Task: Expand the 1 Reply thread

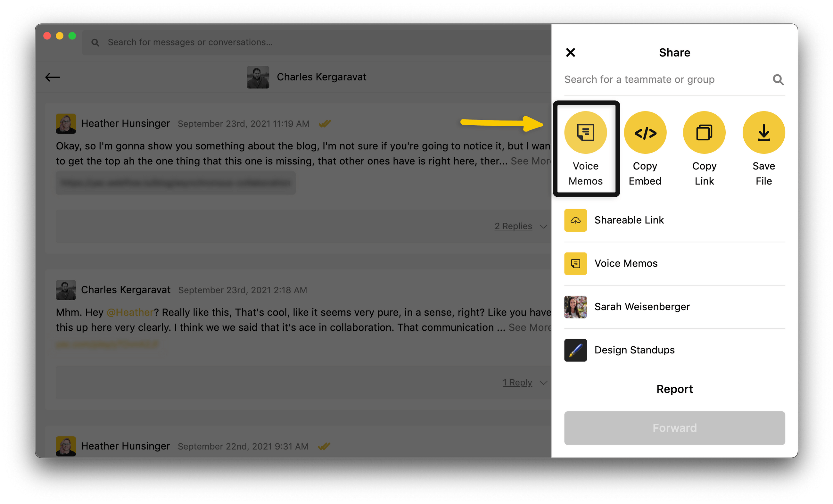Action: tap(517, 382)
